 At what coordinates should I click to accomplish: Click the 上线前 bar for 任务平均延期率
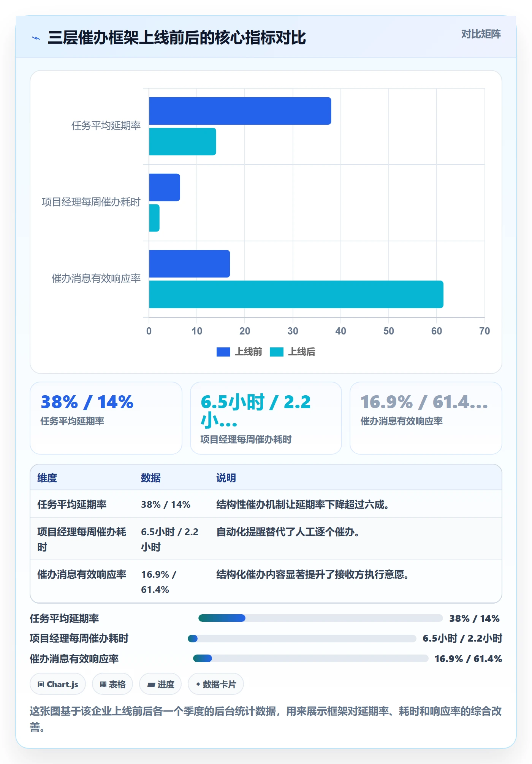240,111
